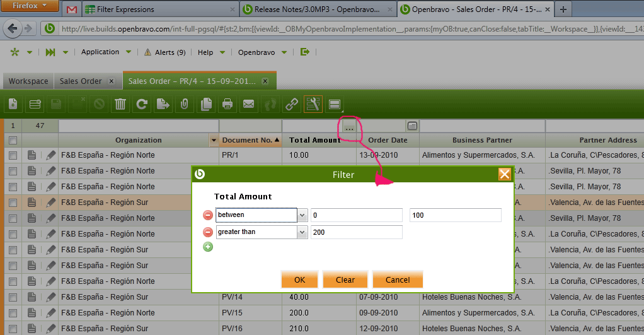This screenshot has height=335, width=644.
Task: Open attachments with the paperclip icon
Action: [x=185, y=104]
